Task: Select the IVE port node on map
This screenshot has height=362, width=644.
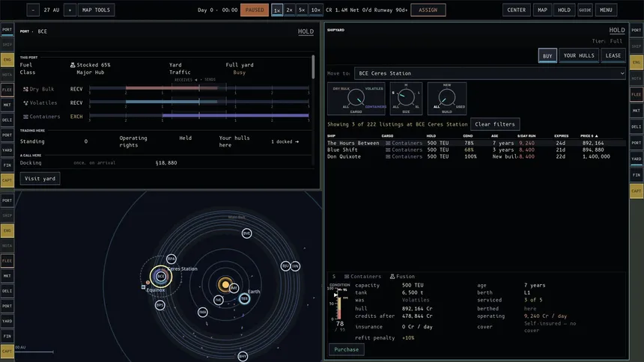Action: [x=219, y=300]
